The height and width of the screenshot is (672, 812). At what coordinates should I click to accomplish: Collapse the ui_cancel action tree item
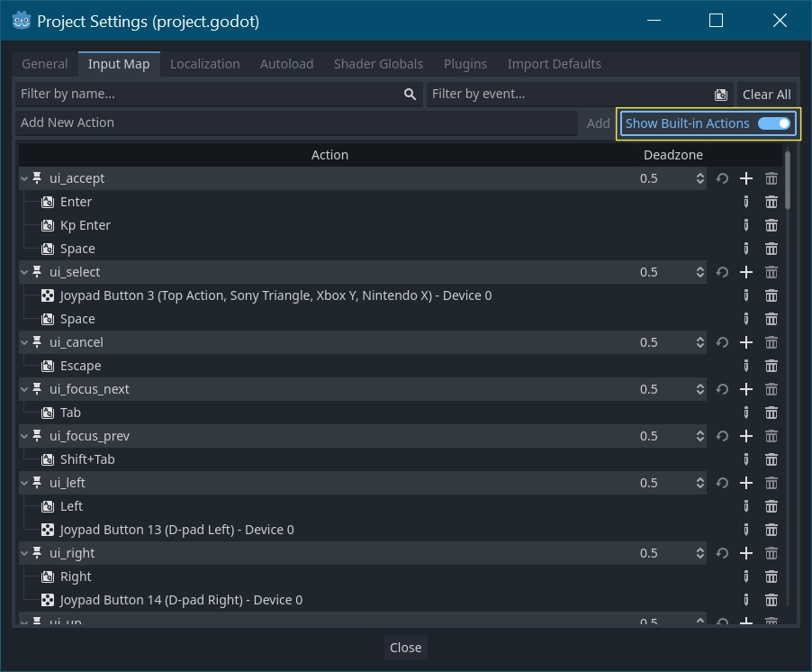click(x=24, y=343)
